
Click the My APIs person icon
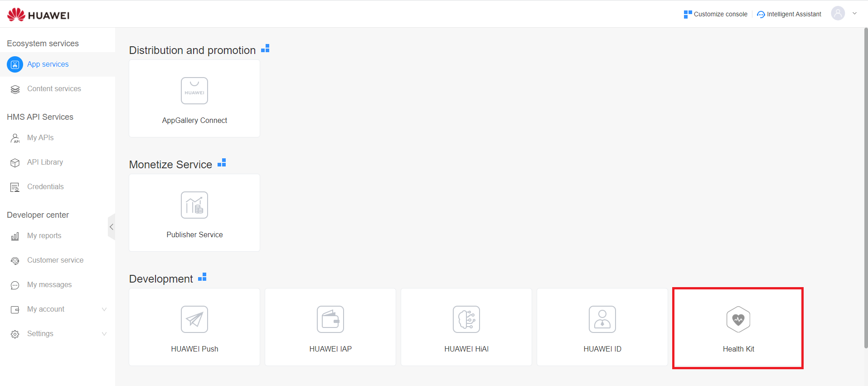coord(15,138)
